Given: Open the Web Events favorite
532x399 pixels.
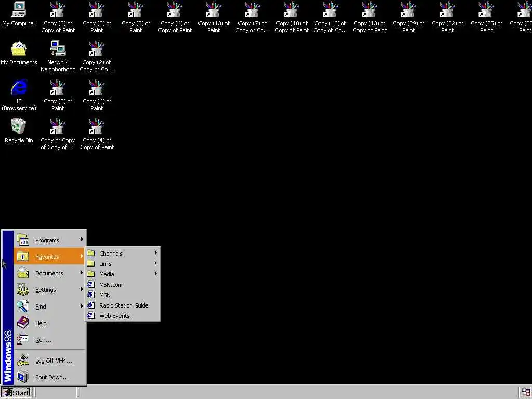Looking at the screenshot, I should point(122,315).
